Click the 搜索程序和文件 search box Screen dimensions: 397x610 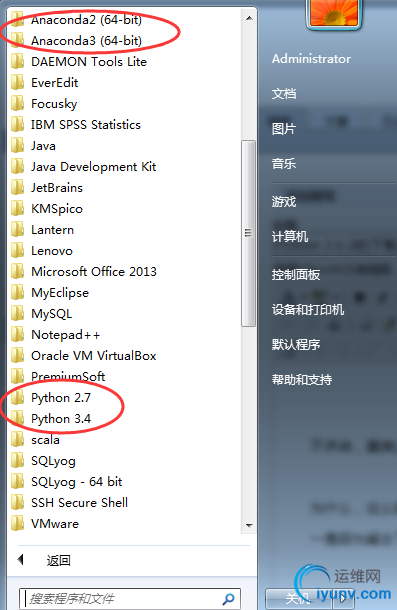(129, 599)
